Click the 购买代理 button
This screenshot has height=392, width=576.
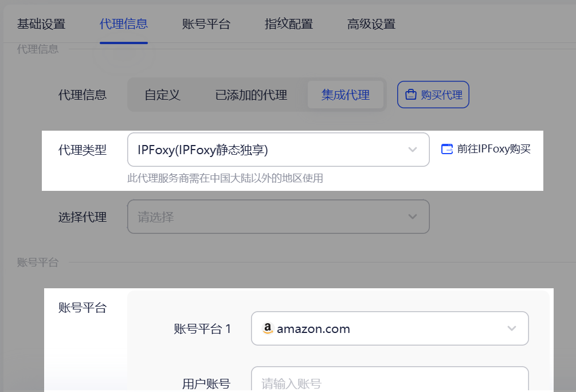coord(433,94)
